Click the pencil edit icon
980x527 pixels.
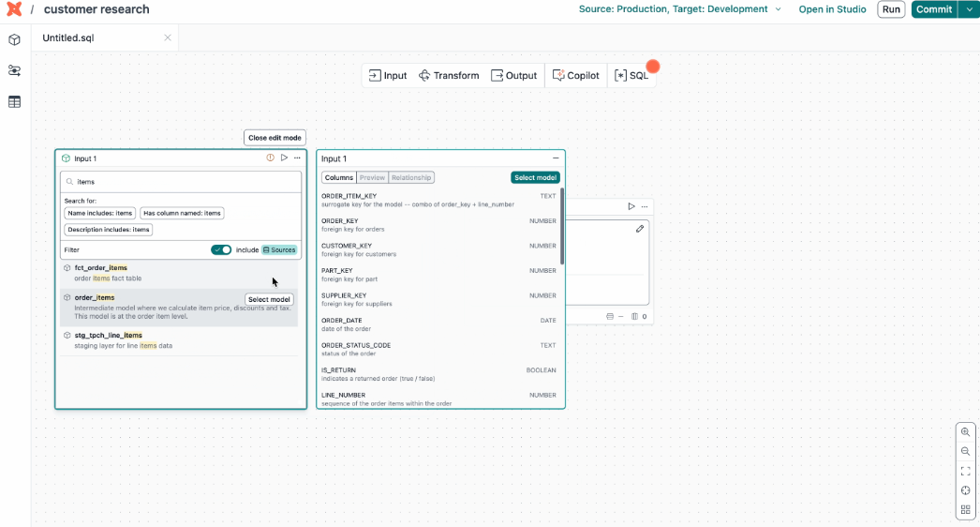pyautogui.click(x=639, y=229)
